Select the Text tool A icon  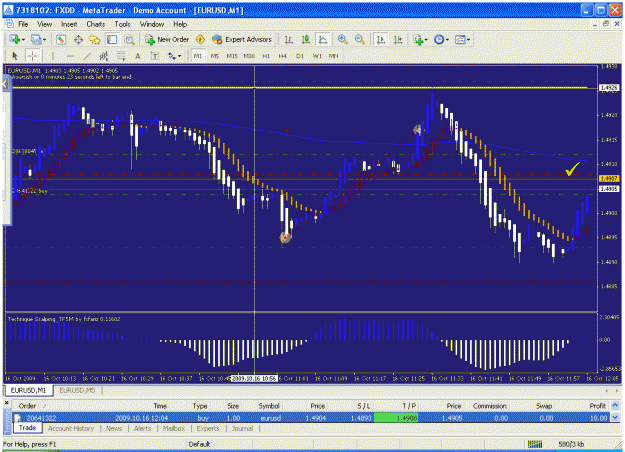pyautogui.click(x=138, y=56)
